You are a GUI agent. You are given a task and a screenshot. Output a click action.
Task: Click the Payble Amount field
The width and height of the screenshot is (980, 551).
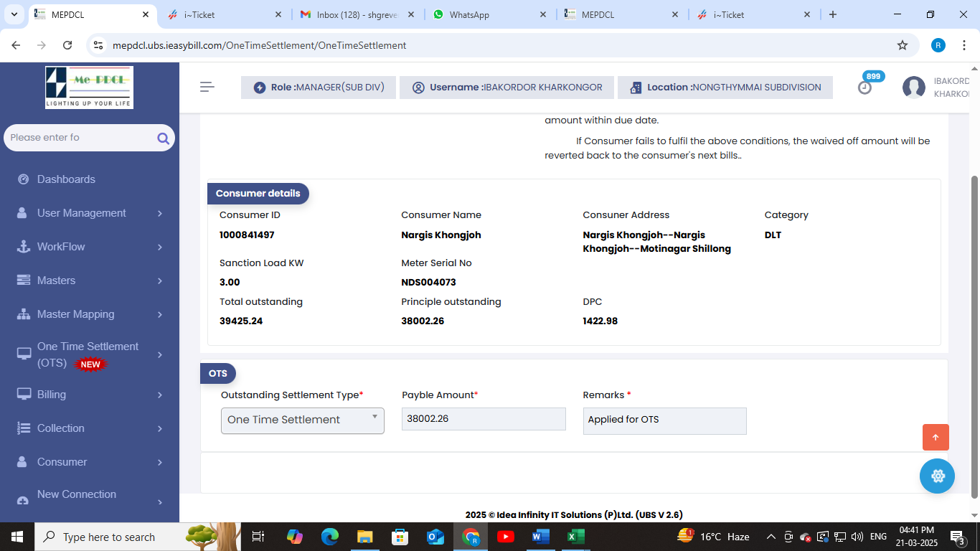pos(484,419)
